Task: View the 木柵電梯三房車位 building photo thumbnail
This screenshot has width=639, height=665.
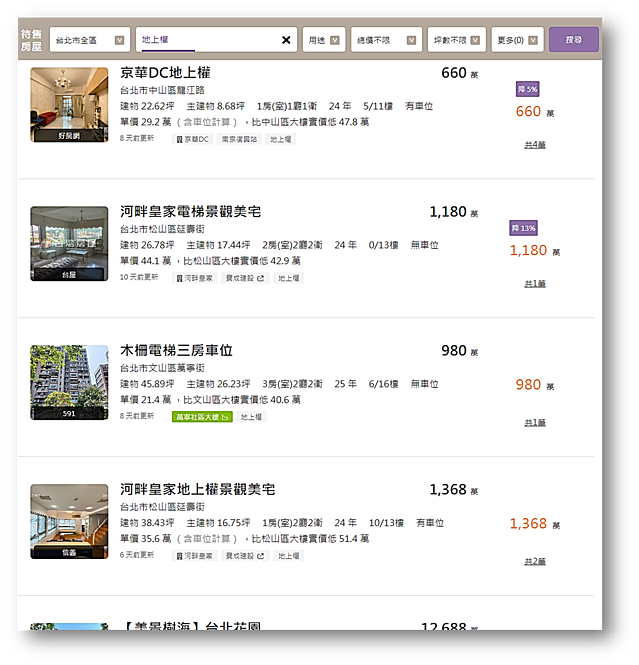Action: [x=69, y=383]
